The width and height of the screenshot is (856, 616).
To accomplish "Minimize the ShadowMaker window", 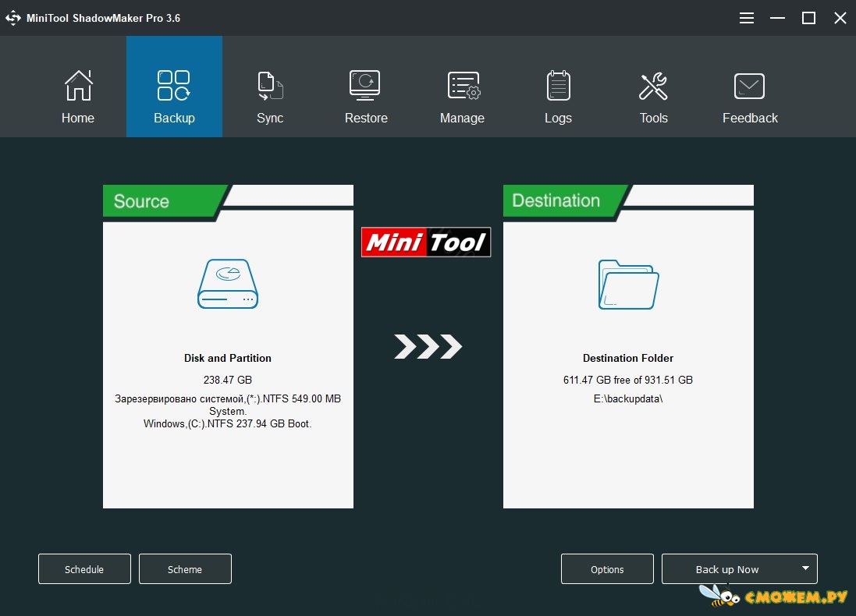I will click(777, 18).
